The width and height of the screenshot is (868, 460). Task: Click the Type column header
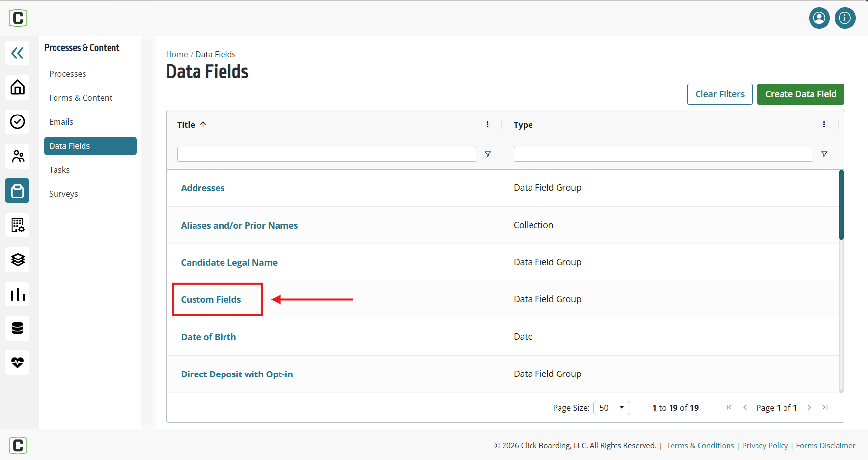point(523,125)
